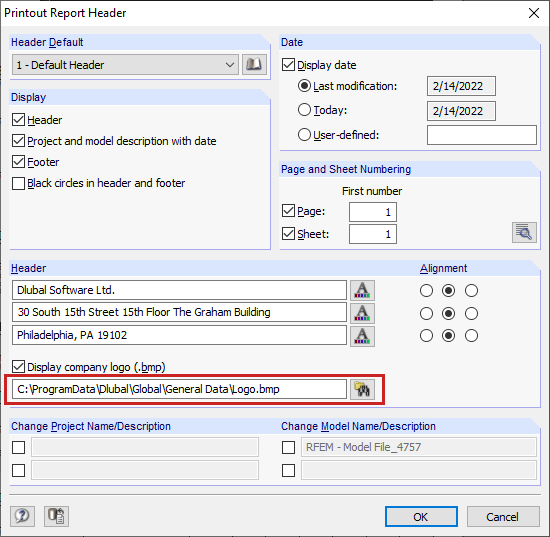Click the User-defined date input field

482,135
